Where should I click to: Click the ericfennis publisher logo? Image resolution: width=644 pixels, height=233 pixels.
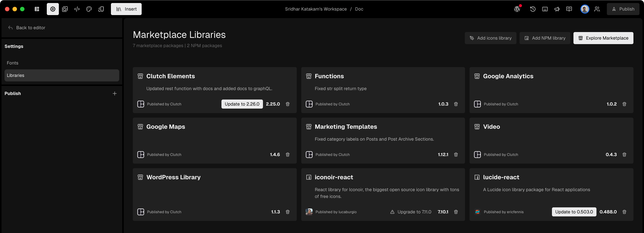[x=477, y=212]
